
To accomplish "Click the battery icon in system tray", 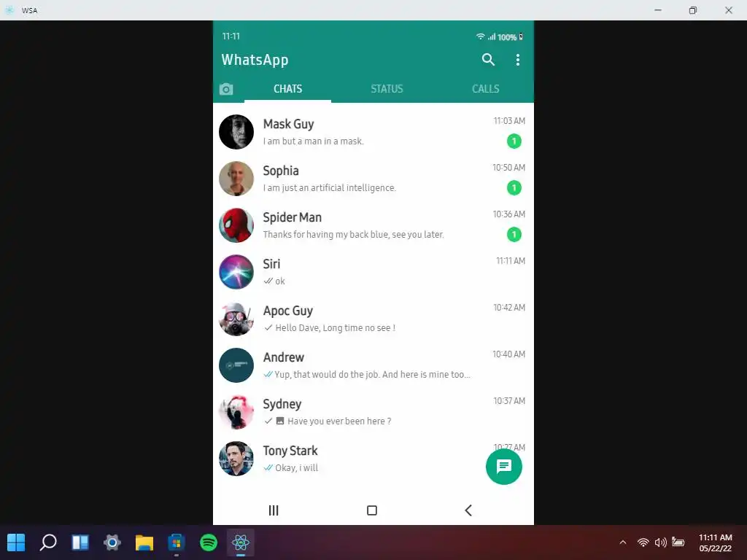I will pyautogui.click(x=678, y=542).
